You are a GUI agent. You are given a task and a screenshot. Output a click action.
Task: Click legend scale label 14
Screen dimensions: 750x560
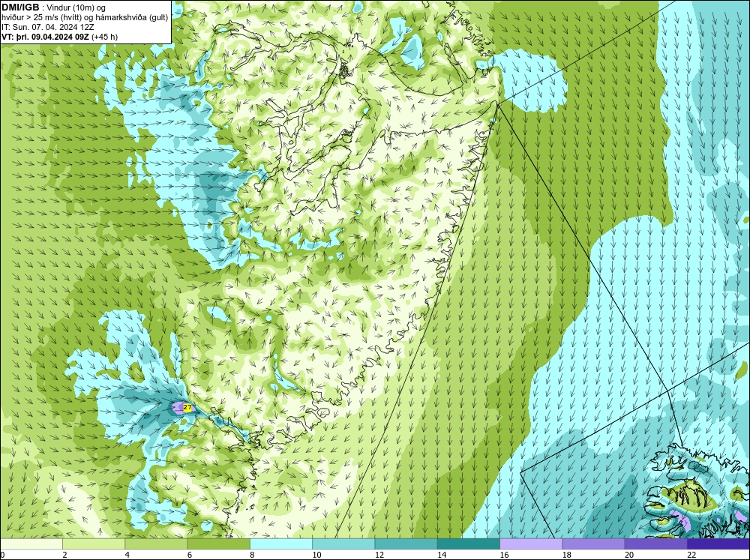click(442, 555)
